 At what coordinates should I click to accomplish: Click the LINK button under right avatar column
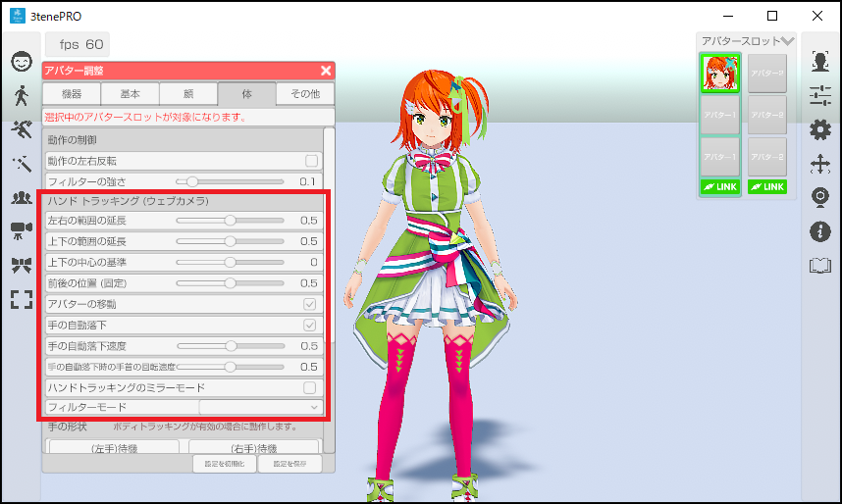(767, 186)
